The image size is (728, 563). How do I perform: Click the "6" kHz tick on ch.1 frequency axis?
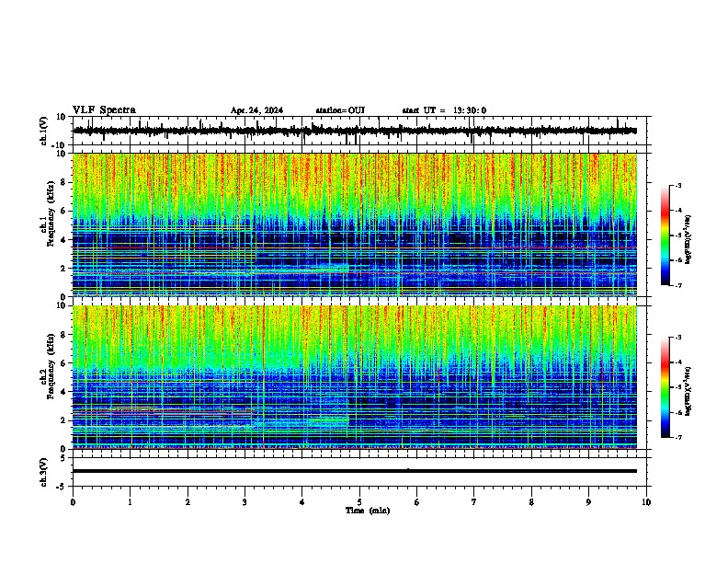63,212
